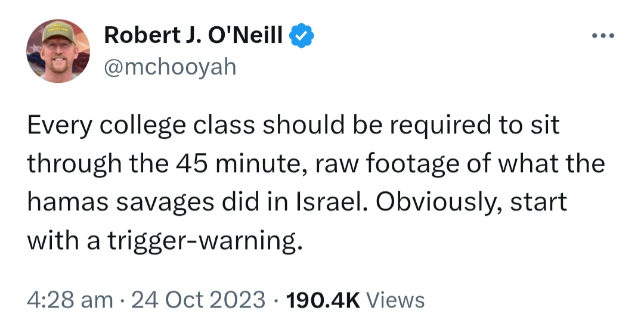Click the 24 Oct 2023 date
644x323 pixels.
(x=199, y=300)
